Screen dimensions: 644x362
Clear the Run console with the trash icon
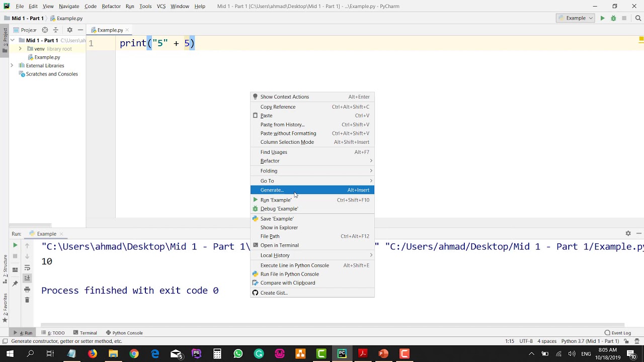[27, 300]
